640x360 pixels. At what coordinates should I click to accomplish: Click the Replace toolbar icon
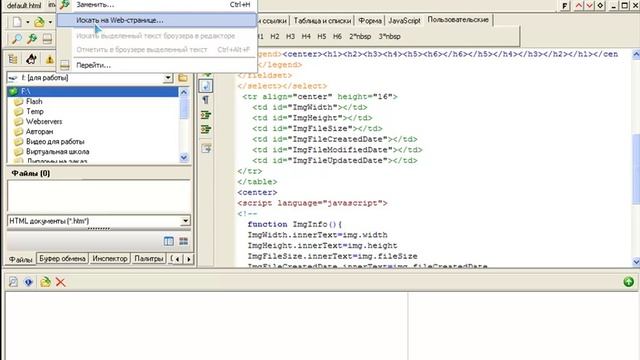(x=32, y=39)
